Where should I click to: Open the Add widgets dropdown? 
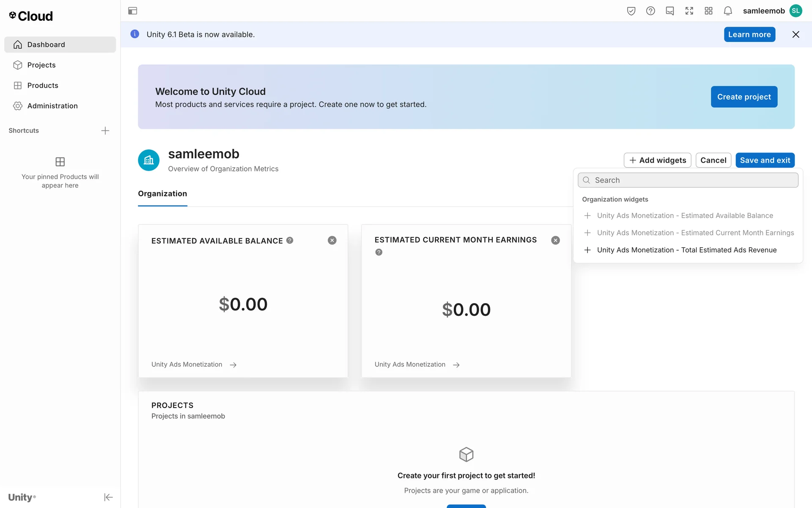tap(657, 160)
